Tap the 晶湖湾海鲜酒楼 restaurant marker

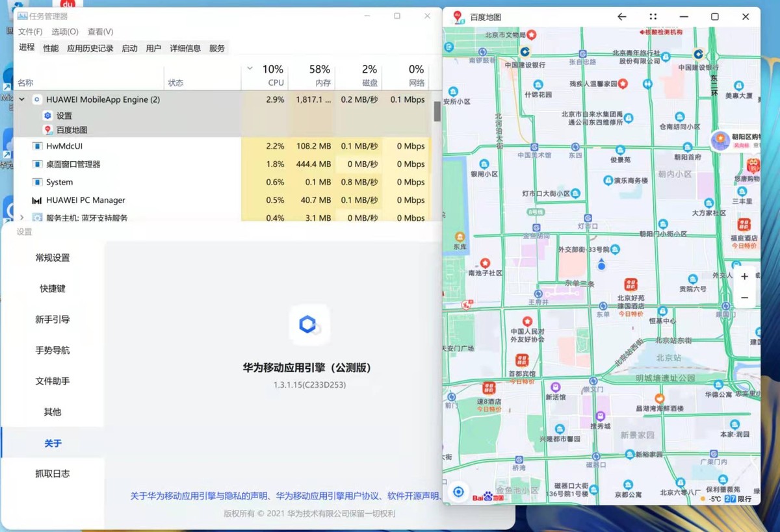pyautogui.click(x=659, y=398)
